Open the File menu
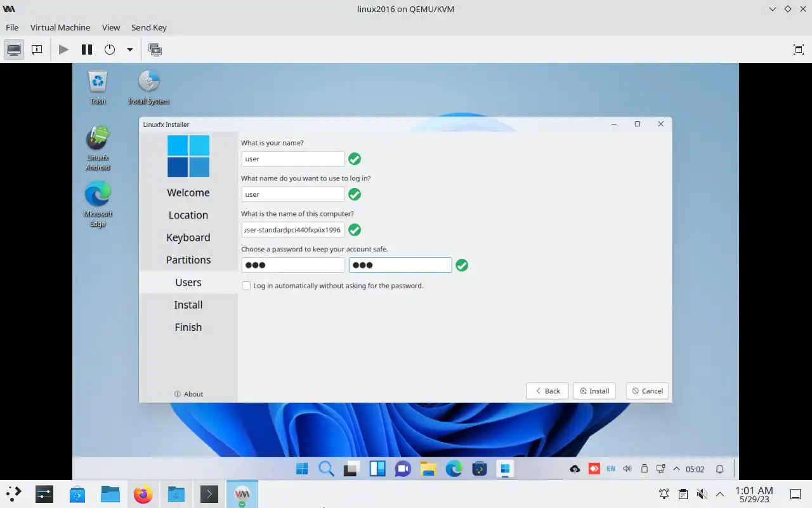The image size is (812, 508). [x=12, y=27]
